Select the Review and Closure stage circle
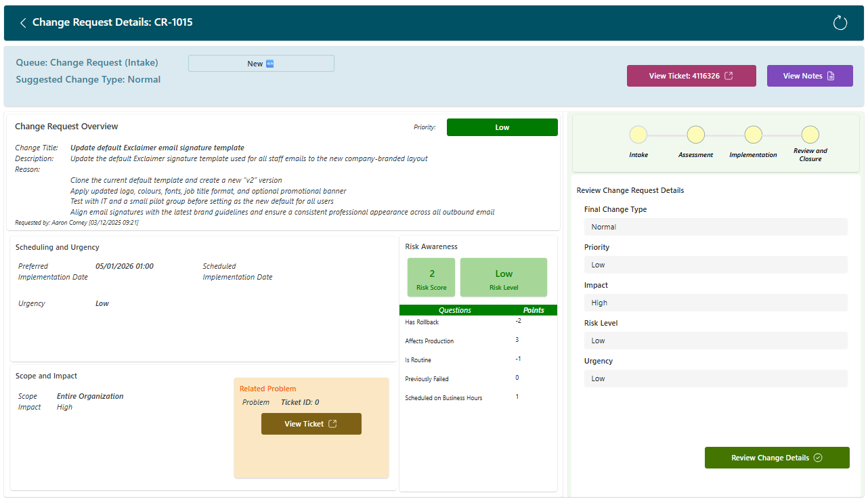The height and width of the screenshot is (501, 868). tap(810, 135)
